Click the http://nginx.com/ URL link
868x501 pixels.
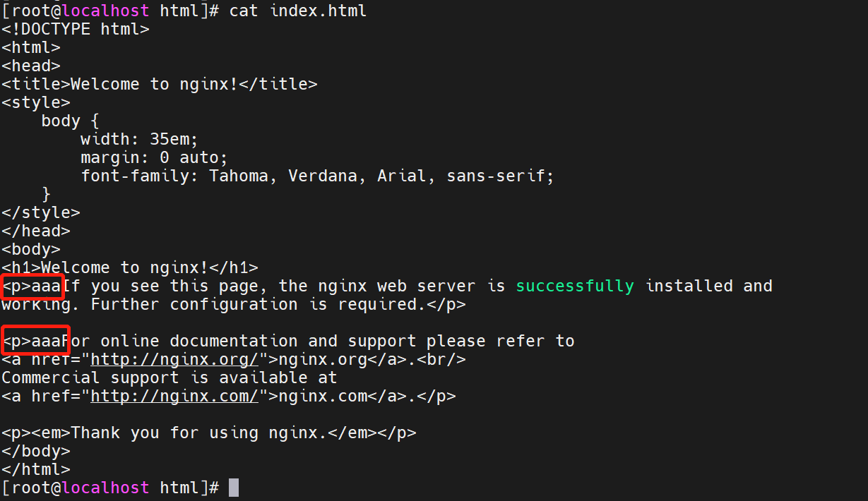(x=174, y=397)
